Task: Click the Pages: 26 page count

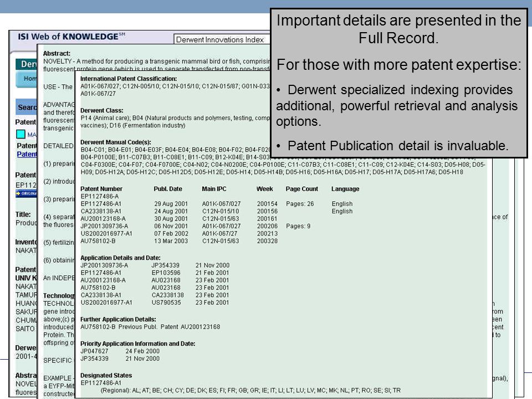Action: click(300, 203)
